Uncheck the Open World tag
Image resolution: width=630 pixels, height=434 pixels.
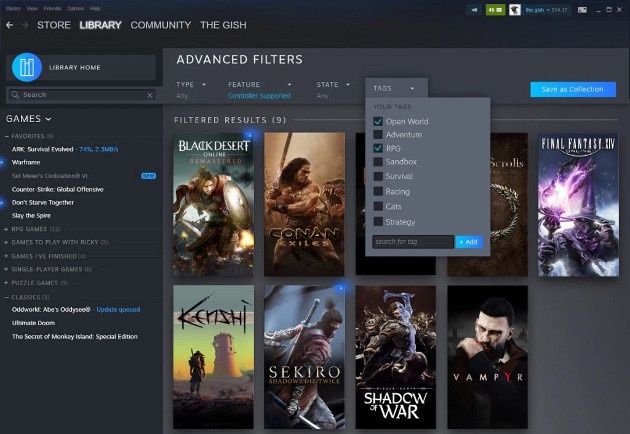pos(378,121)
